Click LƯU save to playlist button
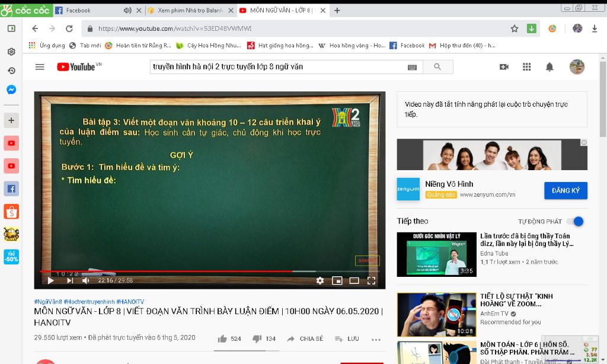This screenshot has width=607, height=364. coord(347,339)
